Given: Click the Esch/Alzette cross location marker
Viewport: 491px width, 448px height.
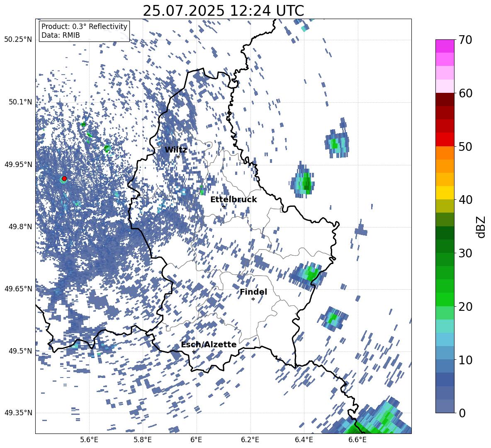Looking at the screenshot, I should 194,351.
